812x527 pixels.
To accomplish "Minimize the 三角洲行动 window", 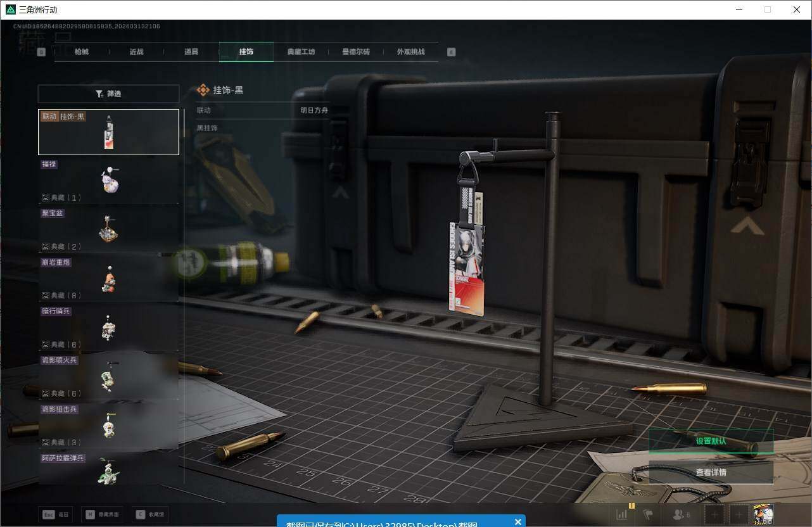I will pos(739,10).
